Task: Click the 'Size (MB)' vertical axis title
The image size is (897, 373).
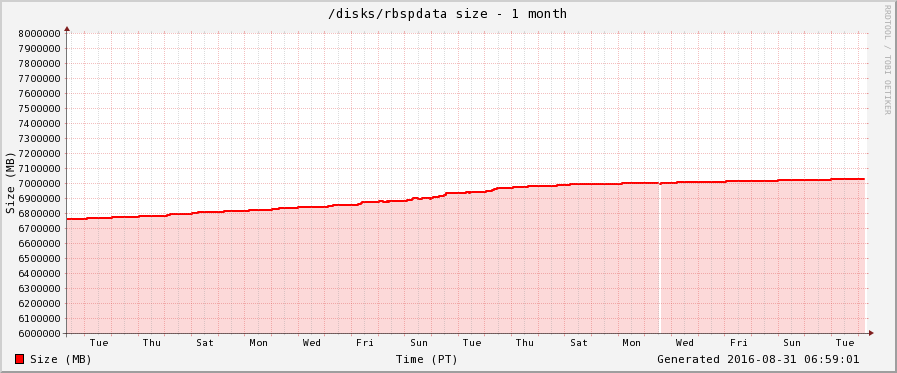Action: point(10,182)
